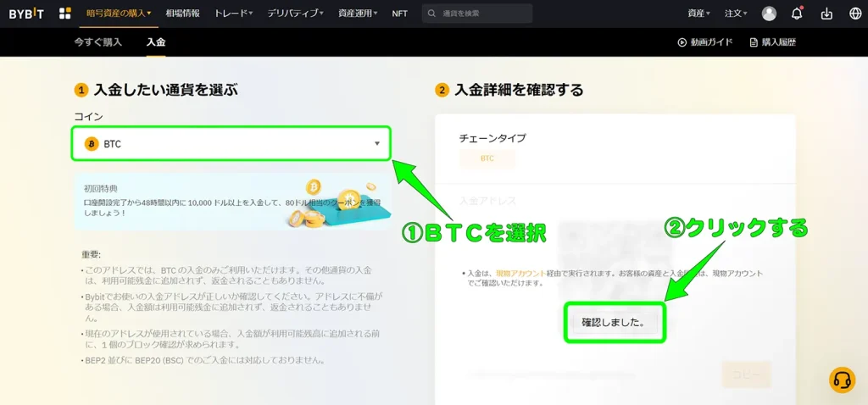Click the 初回特典 promotion banner
This screenshot has height=405, width=868.
tap(232, 202)
